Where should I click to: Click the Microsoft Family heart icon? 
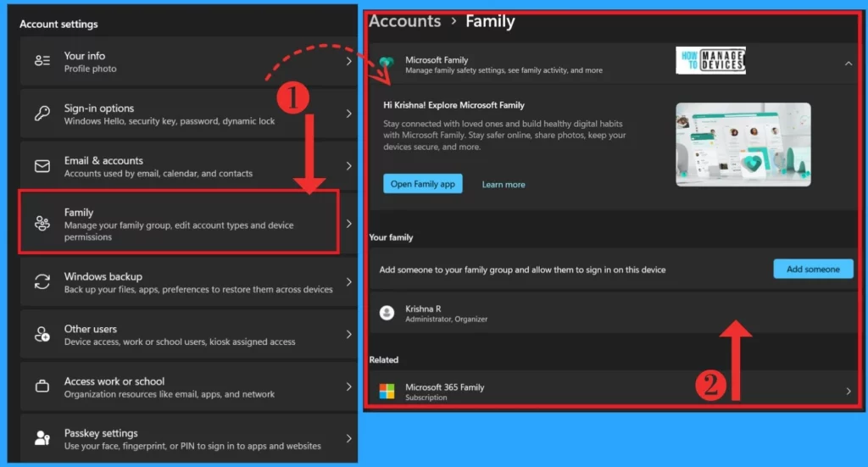click(387, 63)
